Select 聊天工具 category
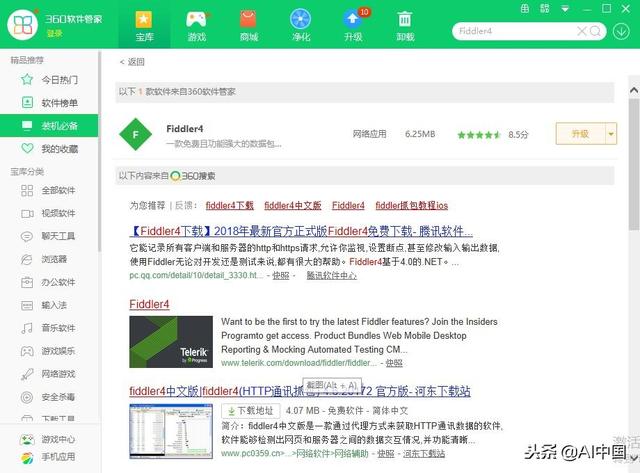 [x=49, y=236]
